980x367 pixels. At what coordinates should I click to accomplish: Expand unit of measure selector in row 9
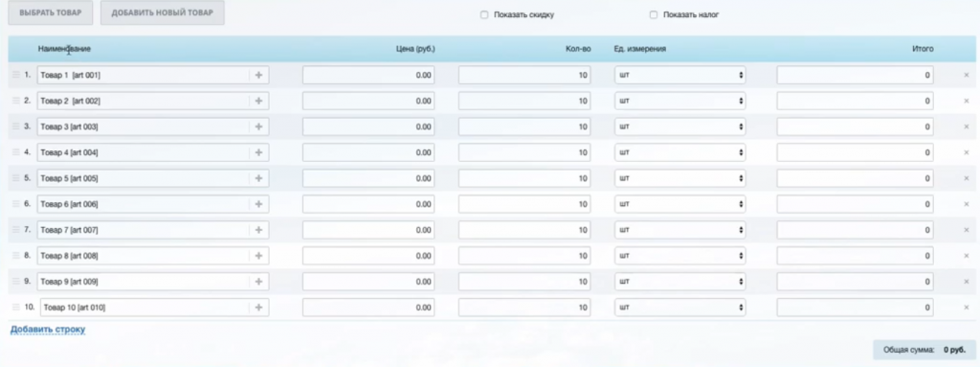[x=680, y=282]
